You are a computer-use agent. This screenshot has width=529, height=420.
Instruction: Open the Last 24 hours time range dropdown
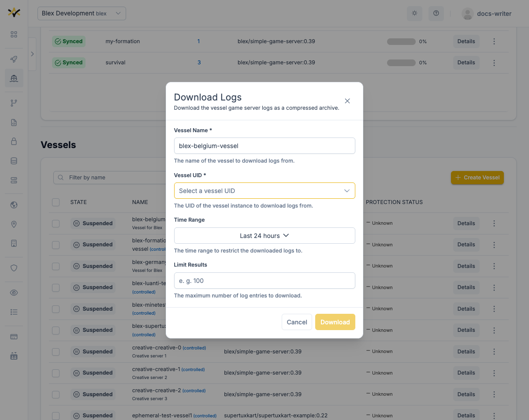(x=264, y=236)
